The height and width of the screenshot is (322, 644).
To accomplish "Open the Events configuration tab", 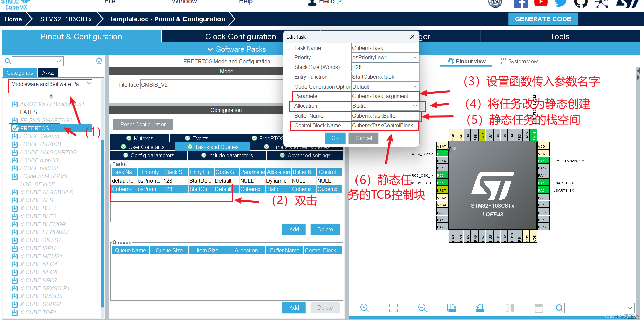I will pos(197,138).
